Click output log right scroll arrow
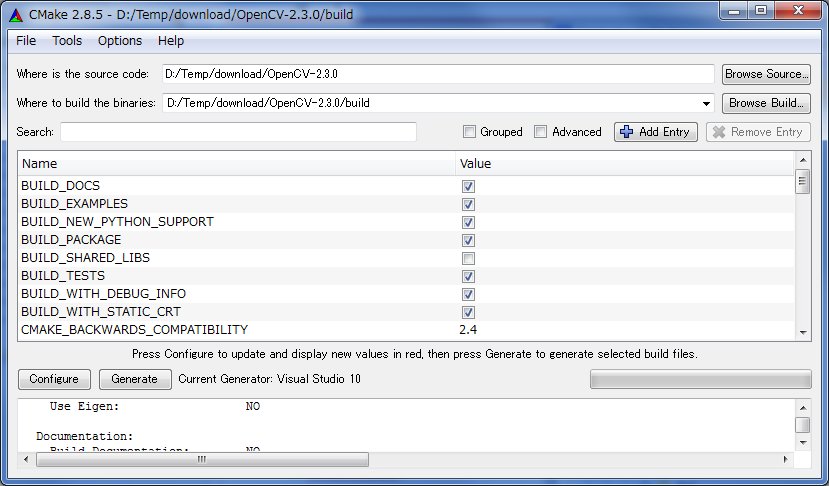Screen dimensions: 829x486 tap(786, 460)
